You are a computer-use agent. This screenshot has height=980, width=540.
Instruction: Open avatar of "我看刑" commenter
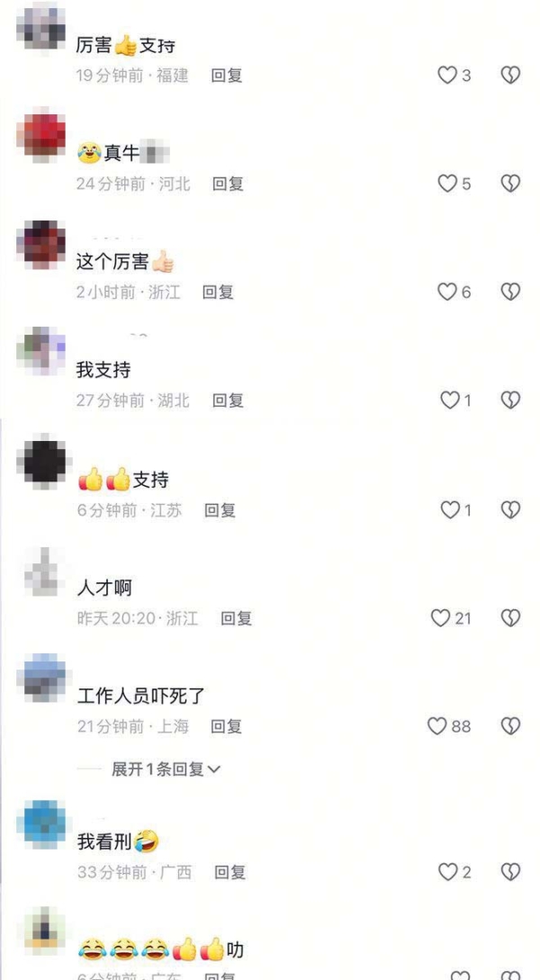pos(41,823)
